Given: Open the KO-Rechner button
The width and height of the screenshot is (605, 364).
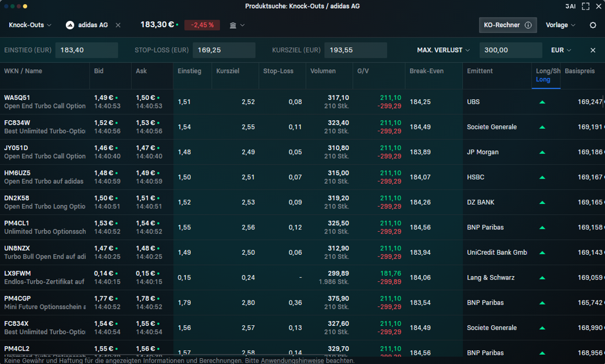Looking at the screenshot, I should (x=508, y=25).
